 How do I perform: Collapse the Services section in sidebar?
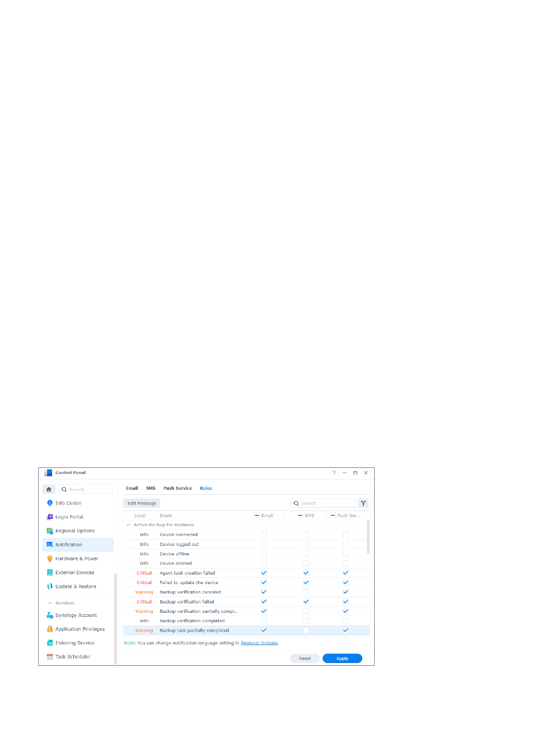[50, 603]
